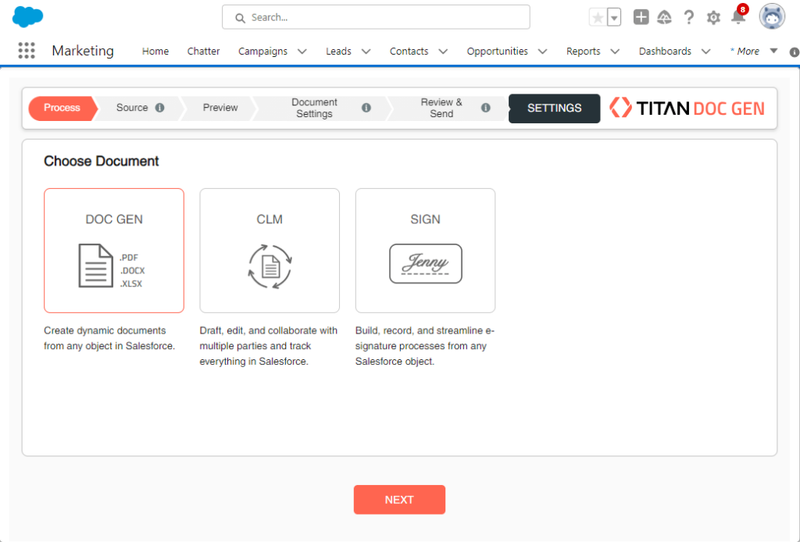This screenshot has width=800, height=542.
Task: Click the magnifier icon in search box
Action: pyautogui.click(x=240, y=18)
